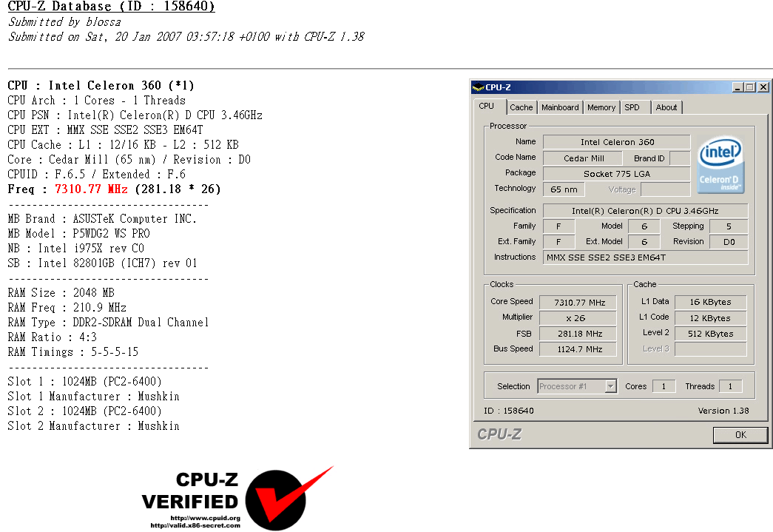This screenshot has width=773, height=532.
Task: Expand the Processor #1 selection dropdown
Action: click(611, 386)
